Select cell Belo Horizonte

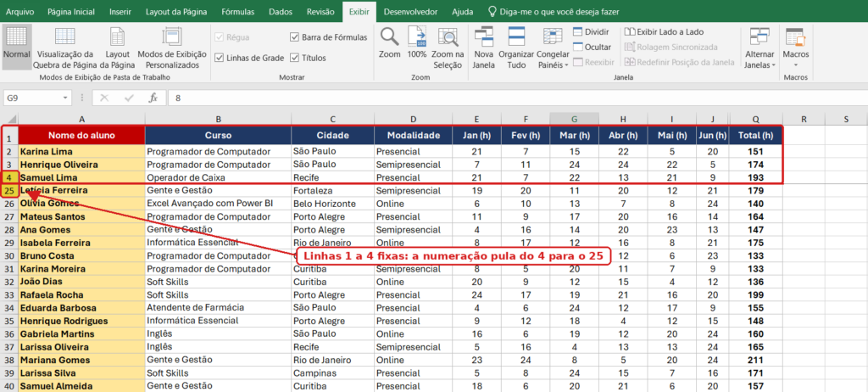click(332, 204)
